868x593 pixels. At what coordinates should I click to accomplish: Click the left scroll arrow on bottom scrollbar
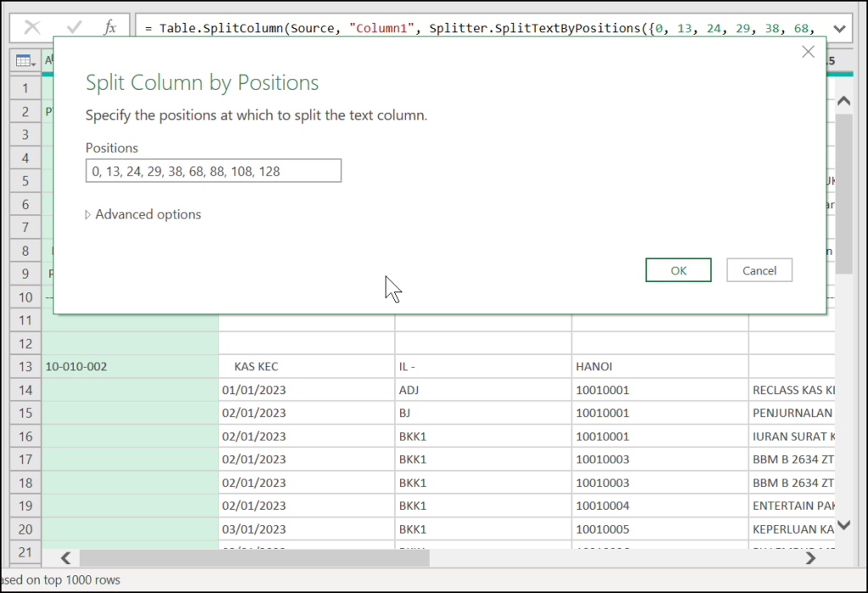click(x=65, y=558)
